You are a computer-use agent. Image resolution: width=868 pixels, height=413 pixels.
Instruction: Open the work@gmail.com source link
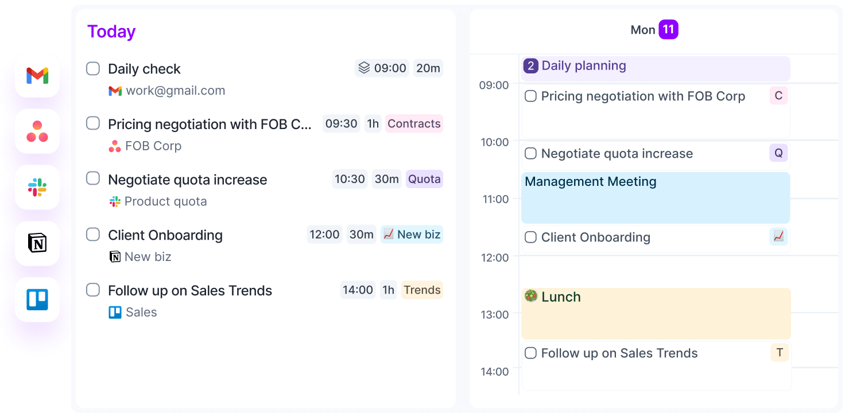tap(167, 91)
